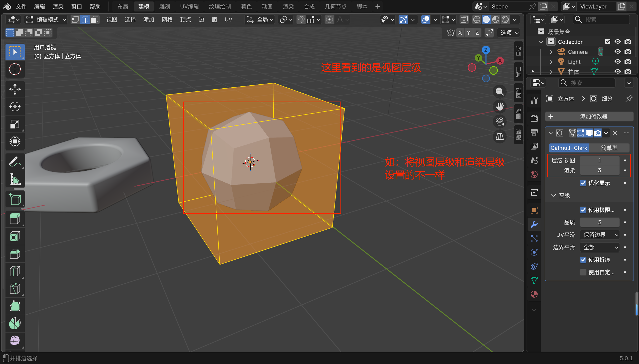Uncheck the 优化显示 checkbox
639x364 pixels.
click(x=583, y=183)
